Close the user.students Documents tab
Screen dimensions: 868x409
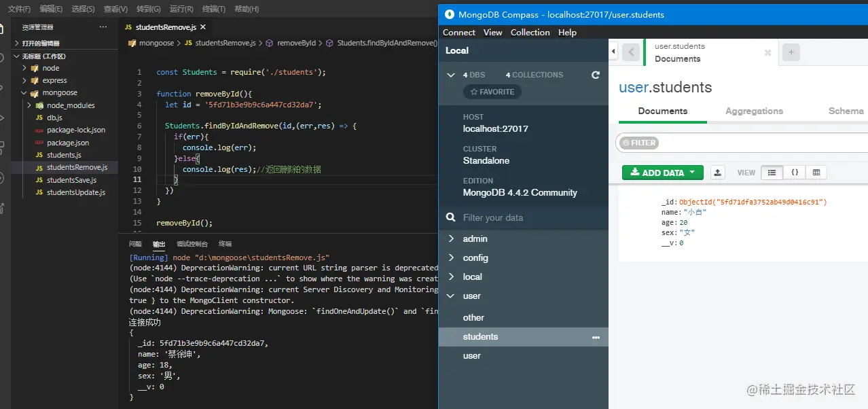tap(767, 52)
